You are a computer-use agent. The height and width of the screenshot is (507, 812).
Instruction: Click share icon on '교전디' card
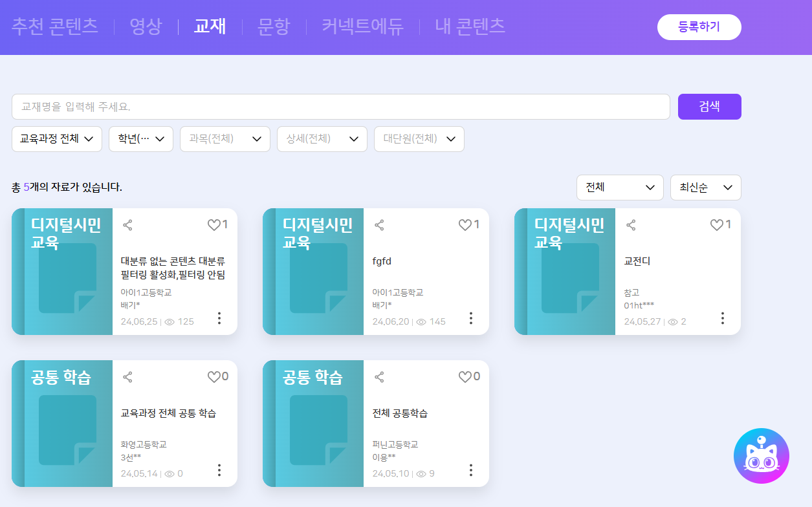(631, 225)
